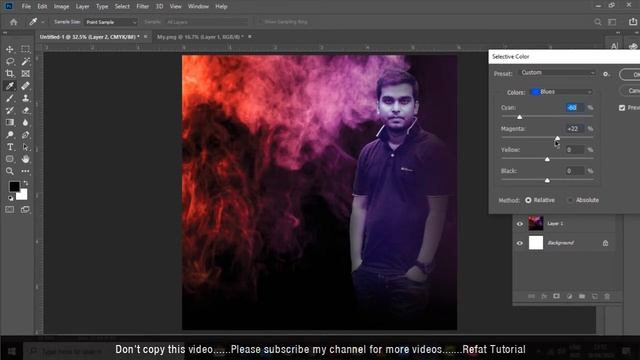Open Selective Color preset gear options

point(606,74)
